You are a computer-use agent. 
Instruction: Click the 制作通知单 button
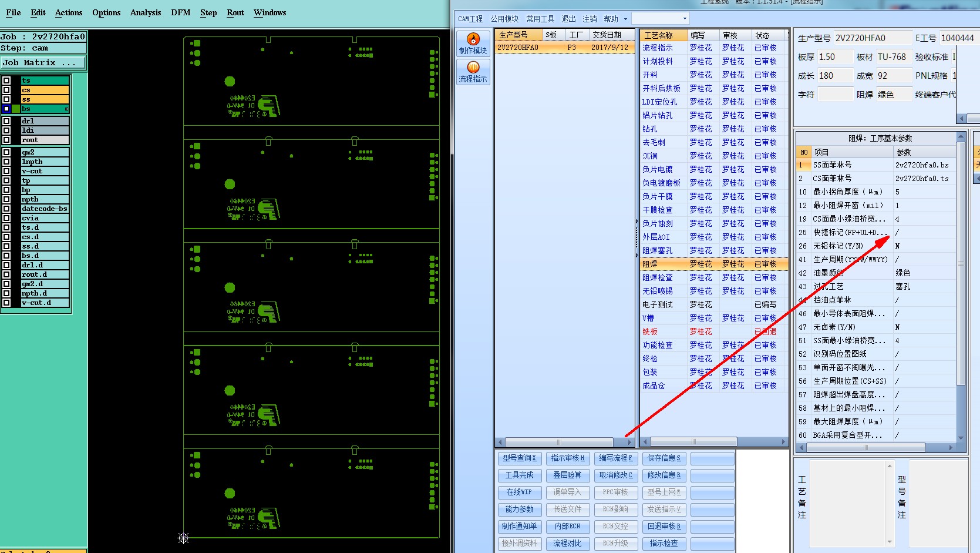pos(519,527)
